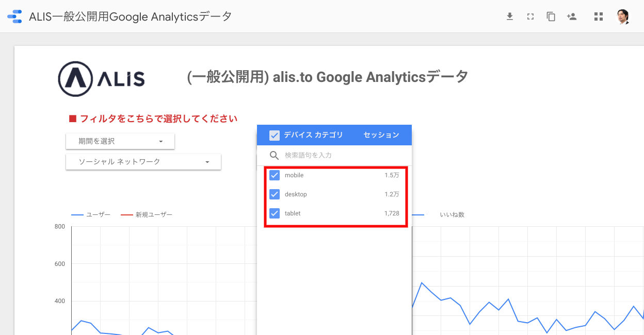Click the セッション column header

(381, 135)
